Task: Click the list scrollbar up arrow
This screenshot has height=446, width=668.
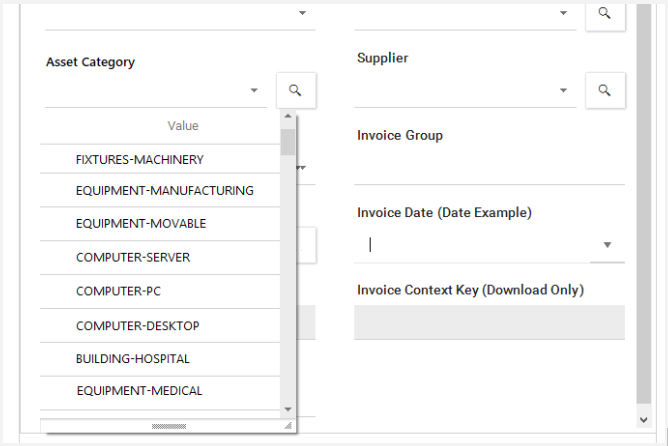Action: 288,116
